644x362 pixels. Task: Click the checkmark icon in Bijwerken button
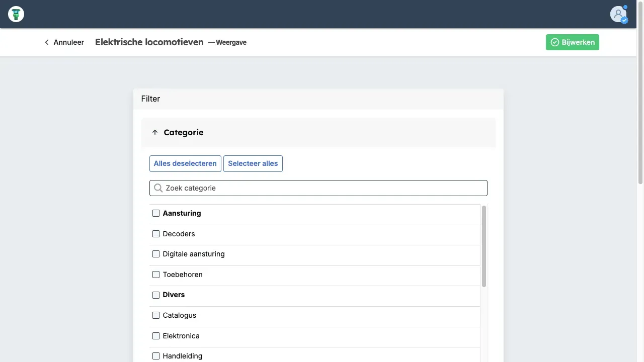555,43
